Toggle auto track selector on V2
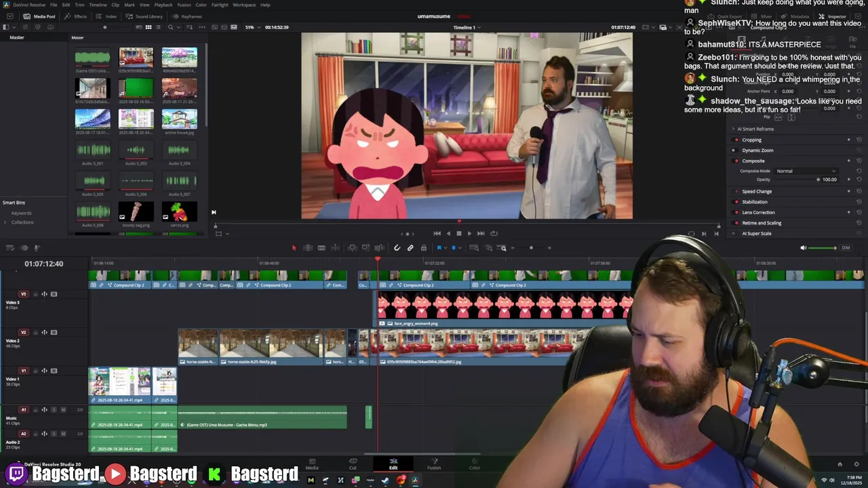The height and width of the screenshot is (488, 868). (44, 332)
